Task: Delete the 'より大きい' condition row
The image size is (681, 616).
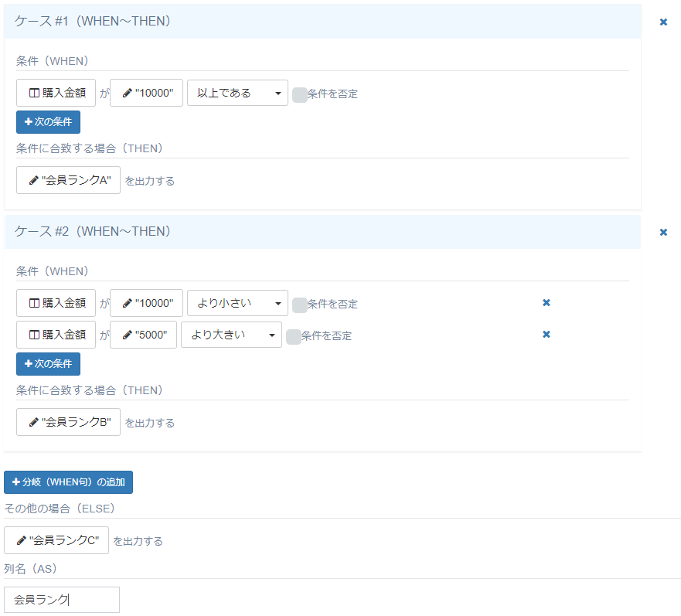Action: (547, 335)
